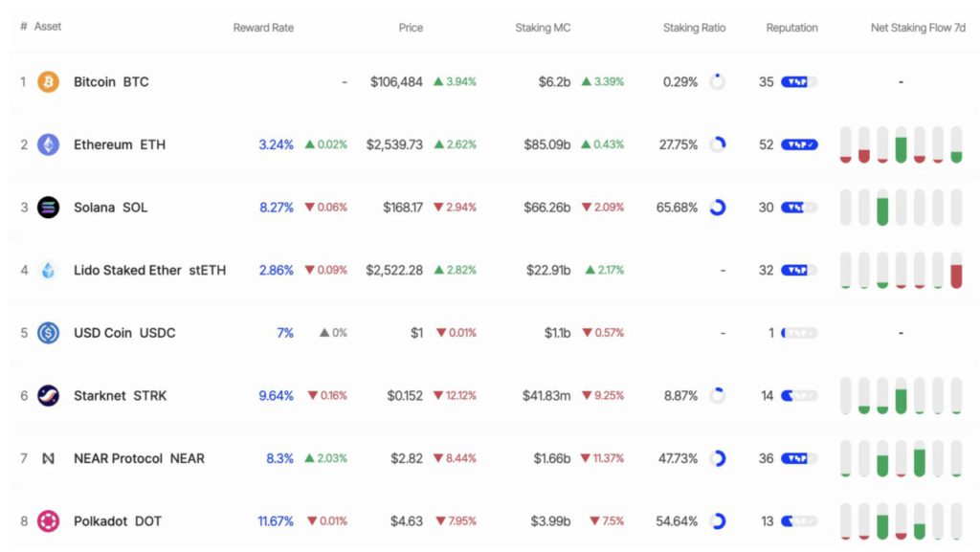Open the Polkadot DOT asset link
The width and height of the screenshot is (980, 552).
point(118,521)
